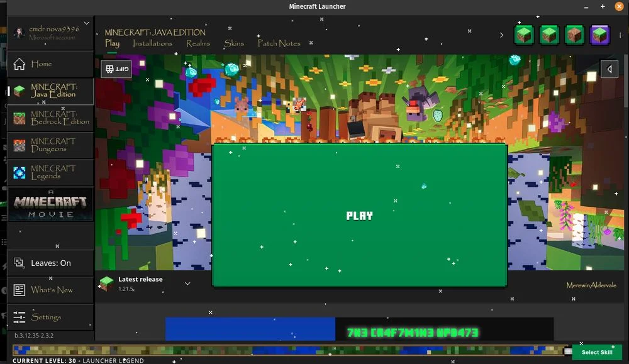The height and width of the screenshot is (364, 629).
Task: Expand the chevron beside the grass block icons
Action: [501, 35]
